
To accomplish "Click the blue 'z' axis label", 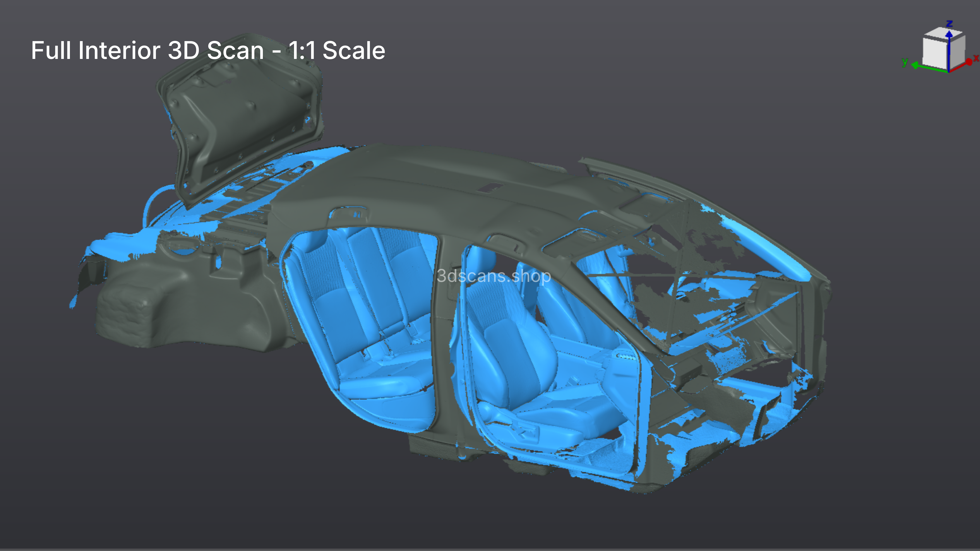I will click(950, 23).
